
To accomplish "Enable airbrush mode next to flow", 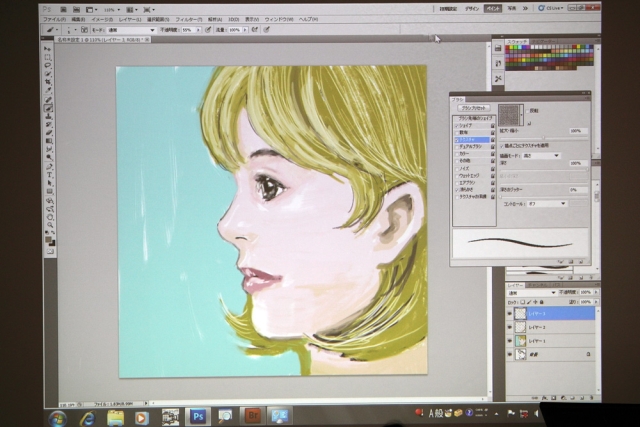I will [x=255, y=29].
